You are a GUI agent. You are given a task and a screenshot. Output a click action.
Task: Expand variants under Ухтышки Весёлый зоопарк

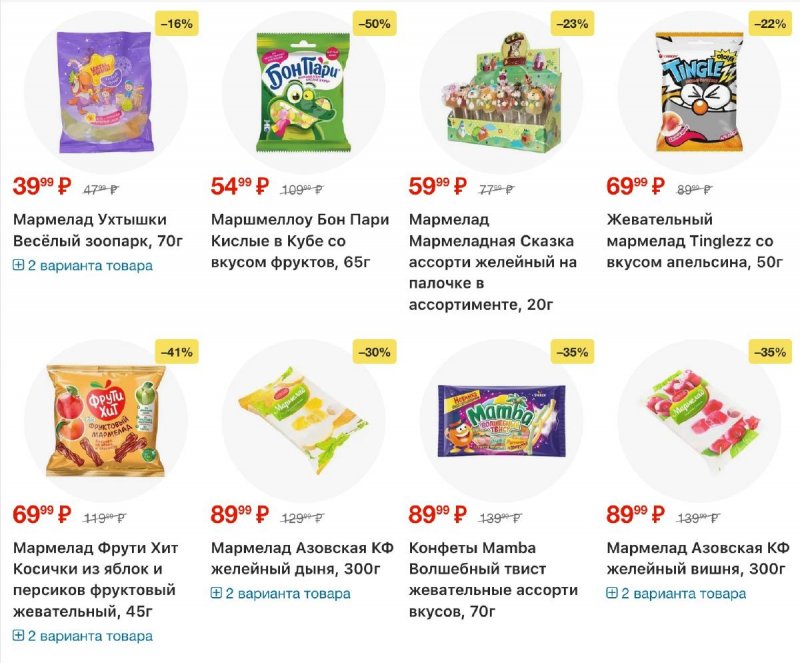(x=83, y=266)
